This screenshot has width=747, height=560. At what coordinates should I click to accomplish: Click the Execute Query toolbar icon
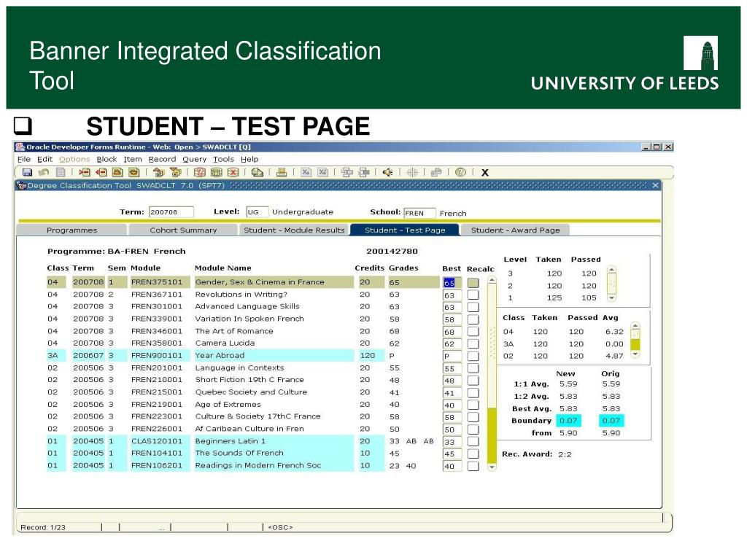(216, 172)
